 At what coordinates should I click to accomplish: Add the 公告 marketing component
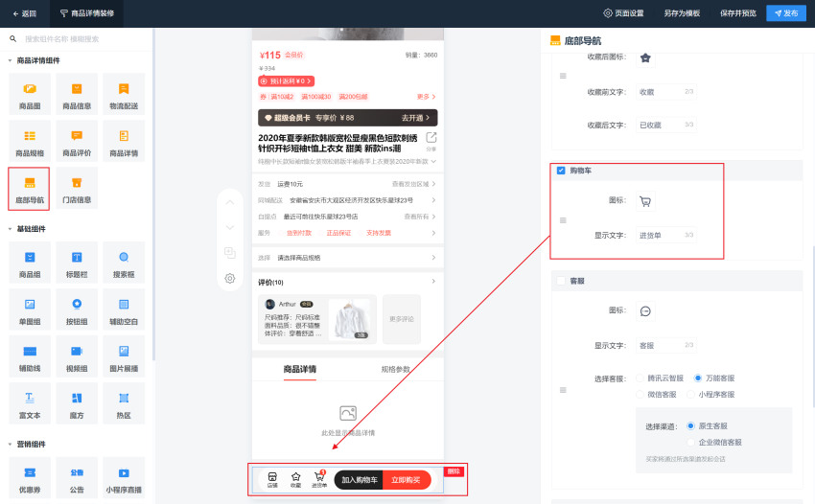coord(77,478)
